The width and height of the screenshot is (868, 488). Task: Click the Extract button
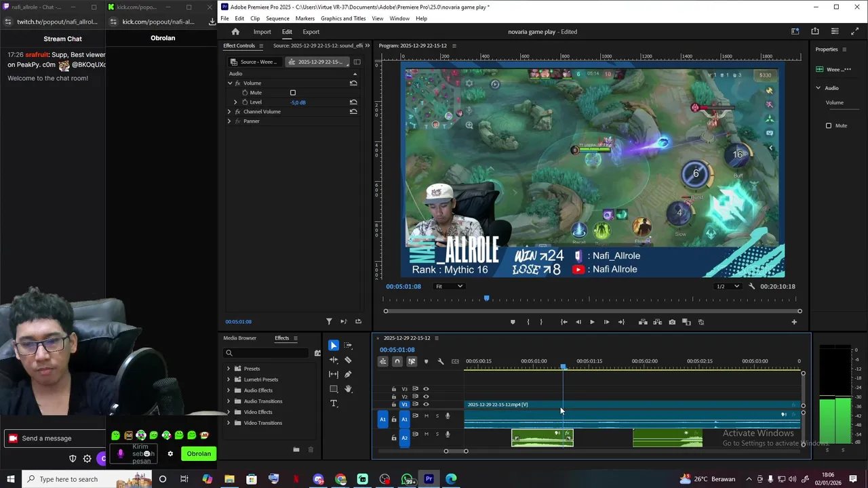click(x=657, y=322)
